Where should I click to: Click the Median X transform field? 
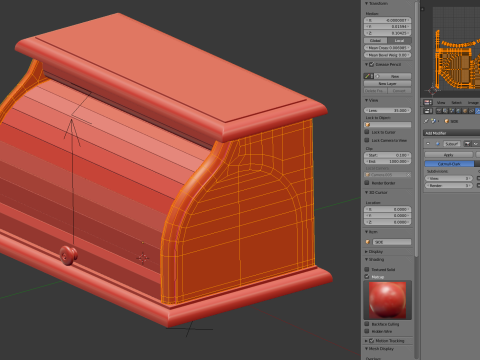pyautogui.click(x=388, y=20)
